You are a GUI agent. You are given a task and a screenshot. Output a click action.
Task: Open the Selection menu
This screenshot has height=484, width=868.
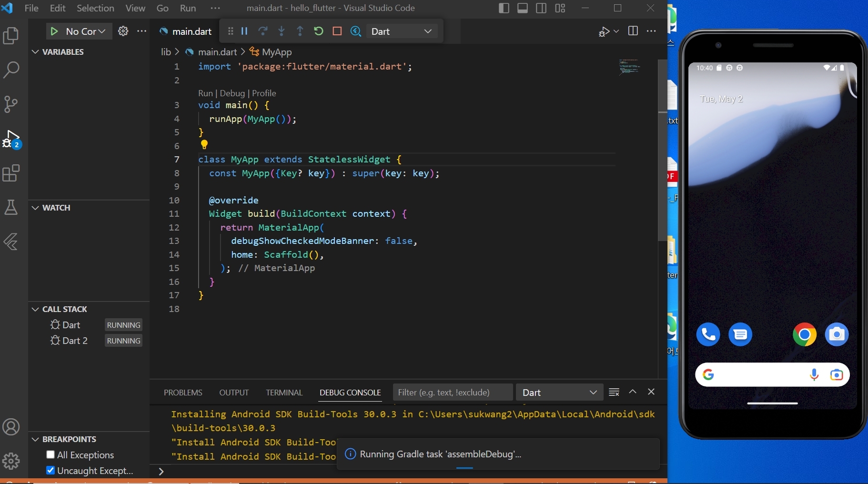[95, 8]
